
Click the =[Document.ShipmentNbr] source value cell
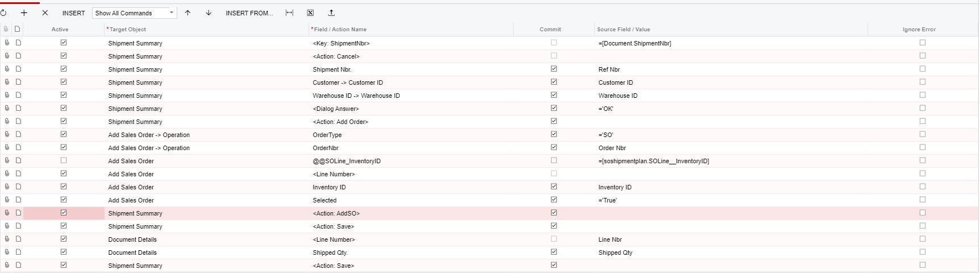(x=635, y=43)
